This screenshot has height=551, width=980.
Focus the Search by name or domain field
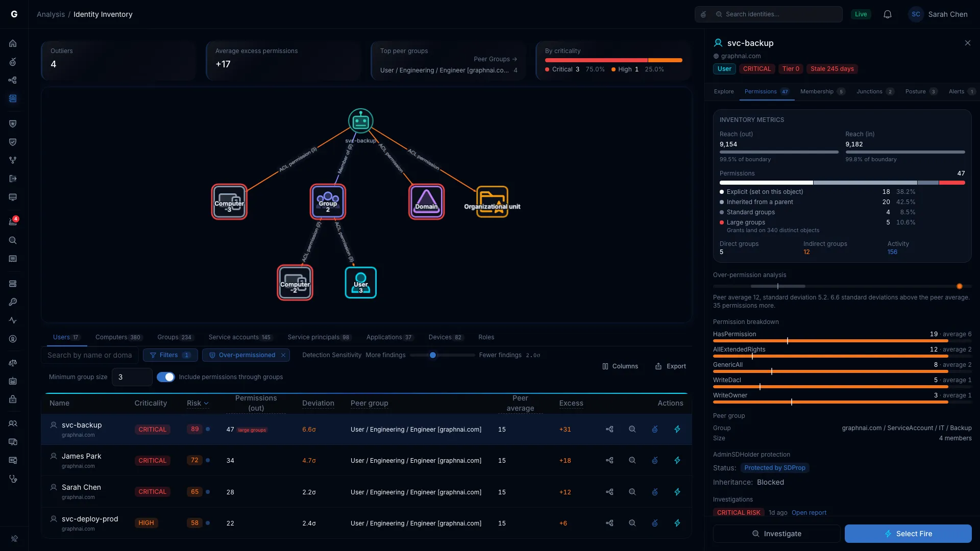(x=90, y=355)
